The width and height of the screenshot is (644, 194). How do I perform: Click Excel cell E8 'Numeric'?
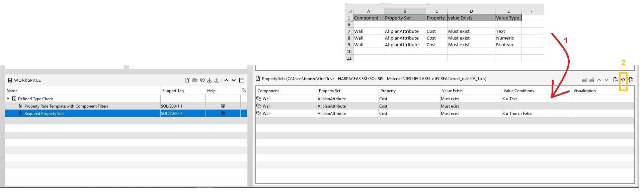[x=508, y=38]
